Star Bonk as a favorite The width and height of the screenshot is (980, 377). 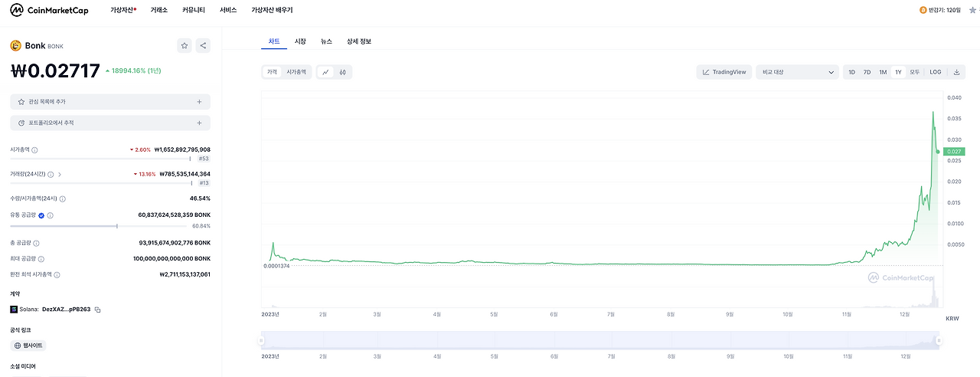coord(185,46)
